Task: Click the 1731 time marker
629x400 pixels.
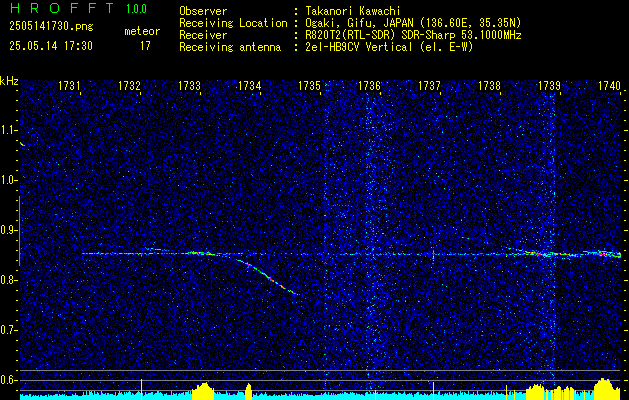Action: (x=69, y=85)
